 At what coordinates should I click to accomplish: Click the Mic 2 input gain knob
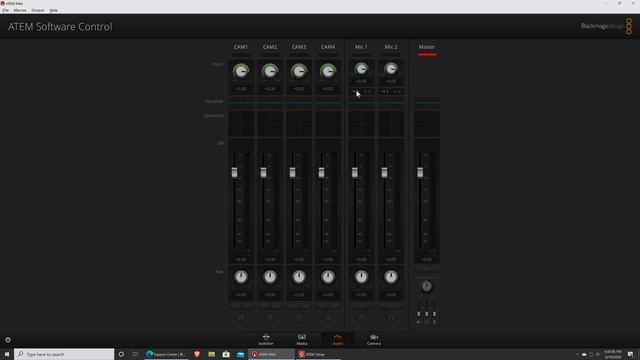(391, 69)
